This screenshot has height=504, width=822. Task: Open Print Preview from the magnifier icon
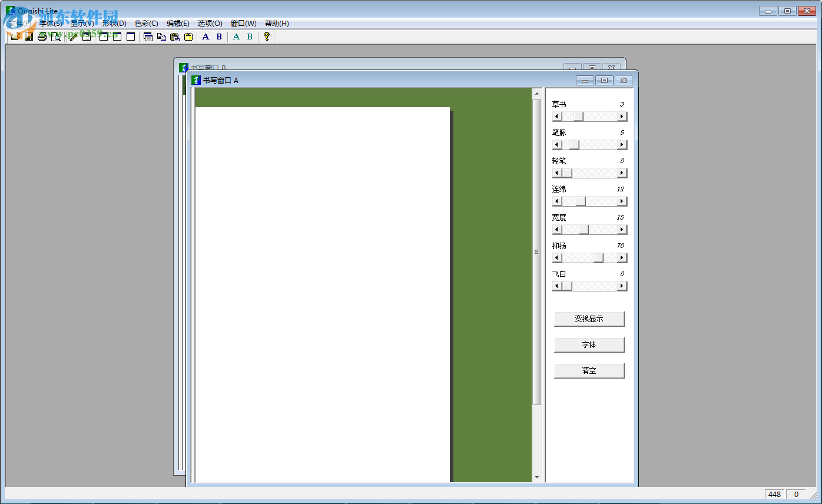point(56,37)
